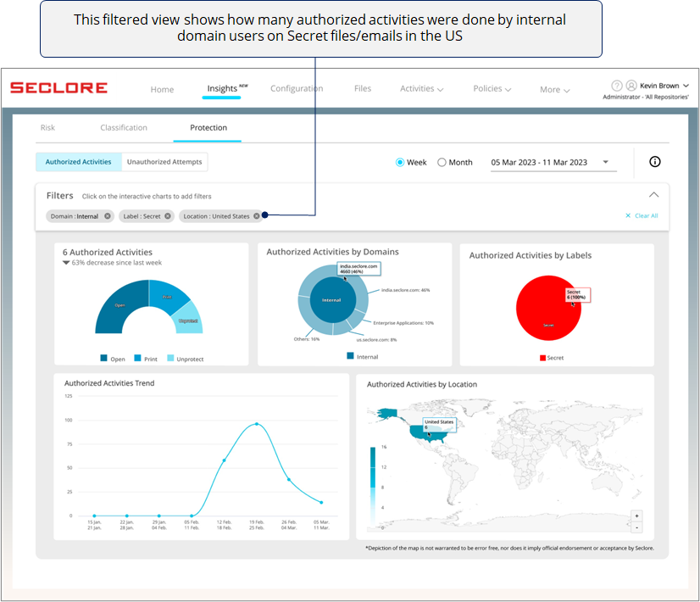The height and width of the screenshot is (602, 700).
Task: Click the 6 Authorized Activities heading
Action: click(x=107, y=253)
